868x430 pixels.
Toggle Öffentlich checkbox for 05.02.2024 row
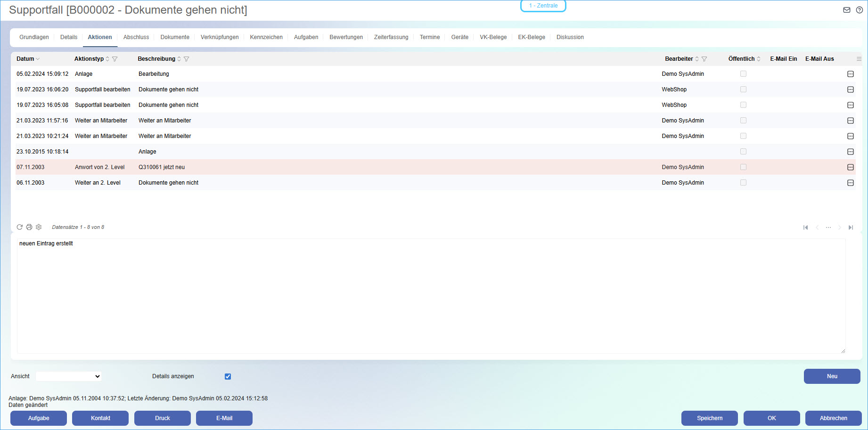744,74
